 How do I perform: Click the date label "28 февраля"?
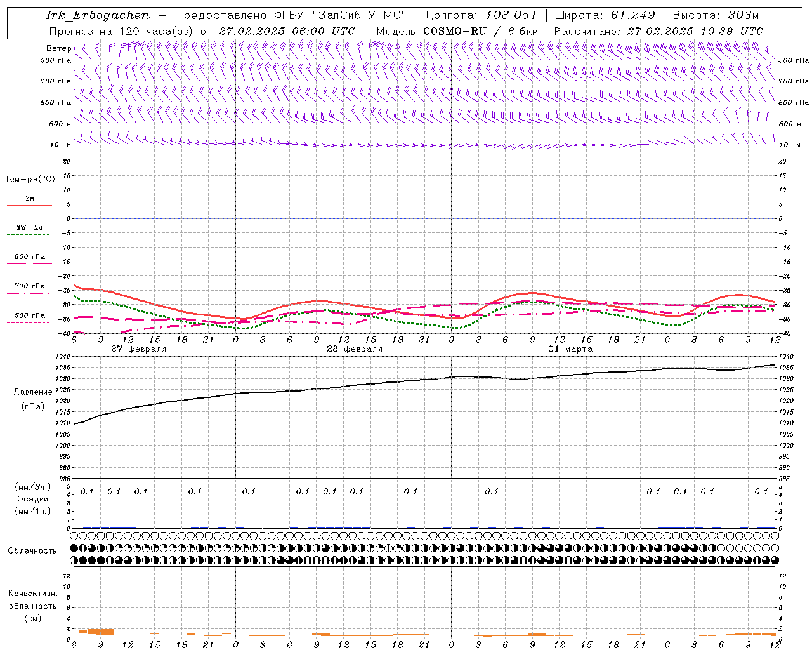[x=355, y=349]
